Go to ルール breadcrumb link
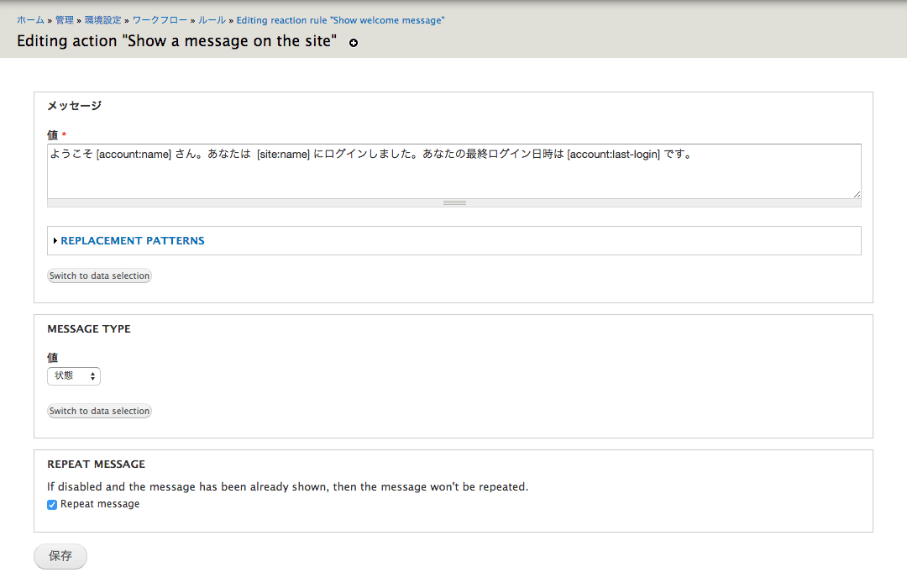The height and width of the screenshot is (588, 907). pyautogui.click(x=212, y=20)
